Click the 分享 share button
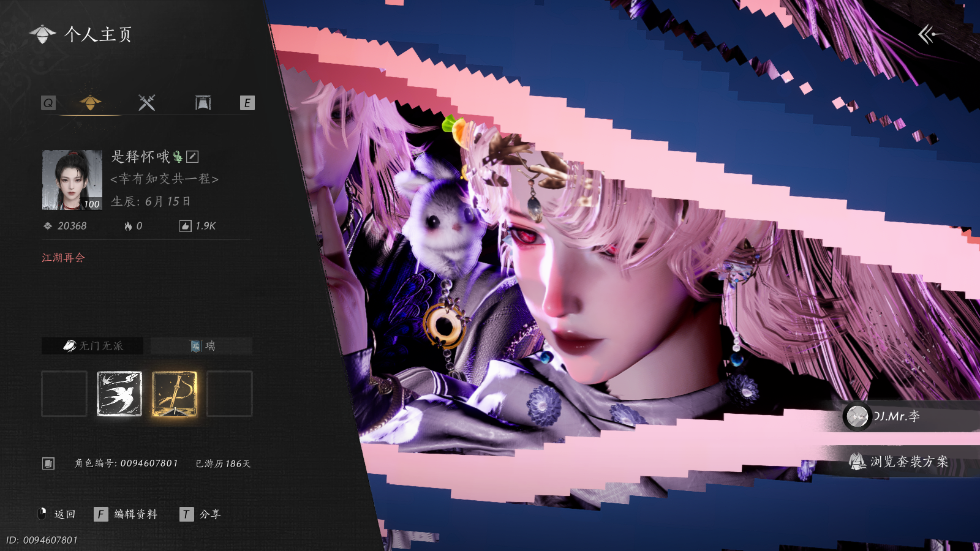 [x=200, y=514]
